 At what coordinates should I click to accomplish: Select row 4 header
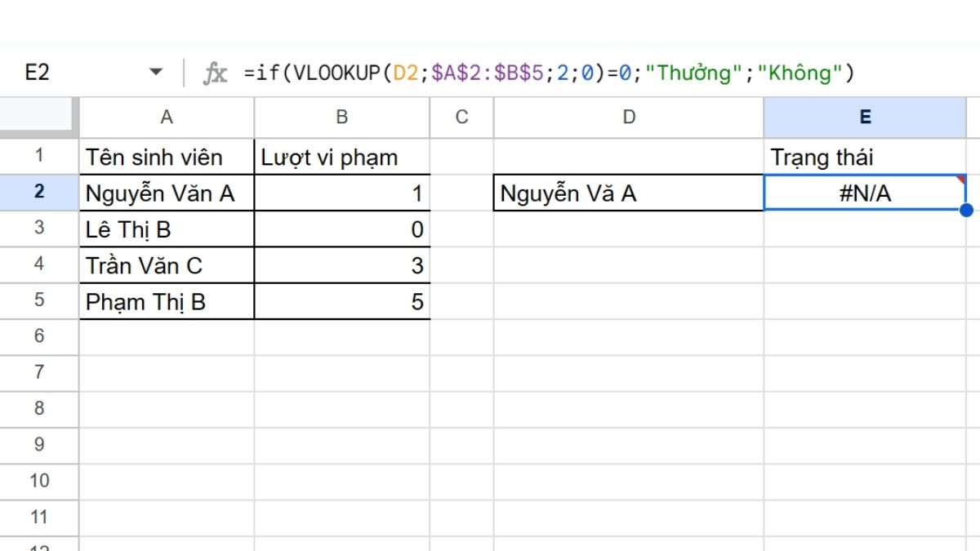click(x=39, y=264)
